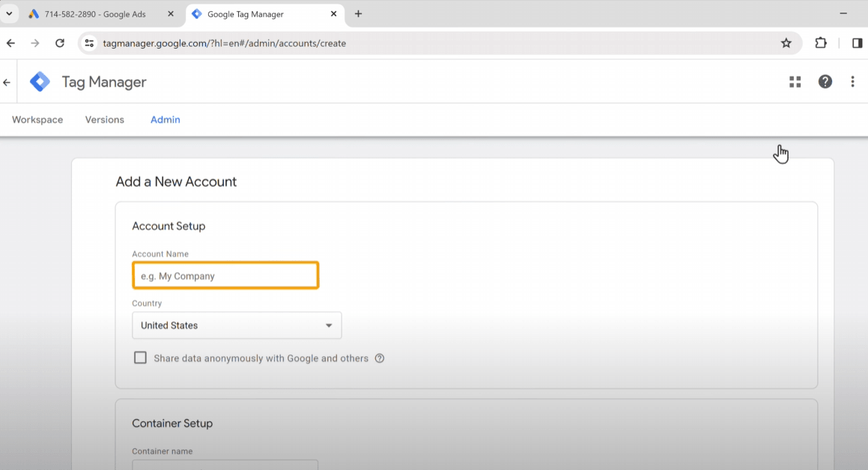This screenshot has height=470, width=868.
Task: Open the browser extensions puzzle icon
Action: pos(821,43)
